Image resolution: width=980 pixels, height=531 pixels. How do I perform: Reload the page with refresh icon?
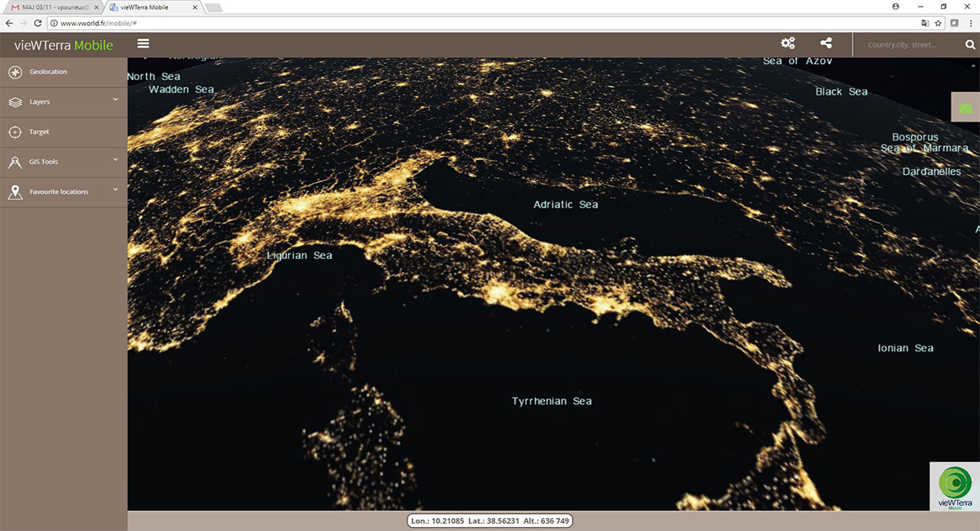(39, 23)
